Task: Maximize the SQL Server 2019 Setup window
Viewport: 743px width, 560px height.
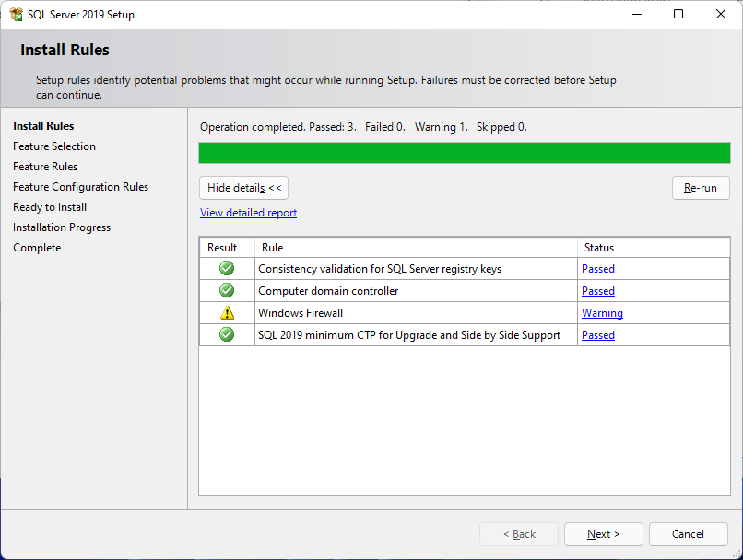Action: coord(678,14)
